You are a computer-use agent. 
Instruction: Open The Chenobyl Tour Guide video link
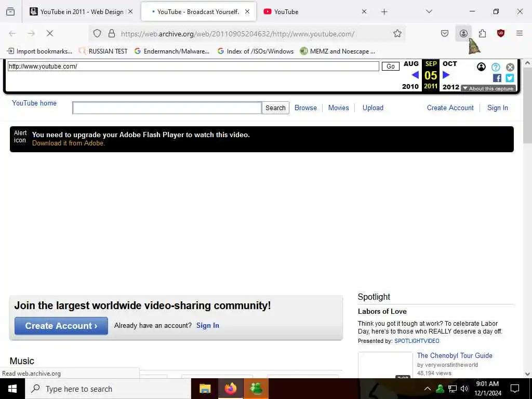click(x=454, y=355)
